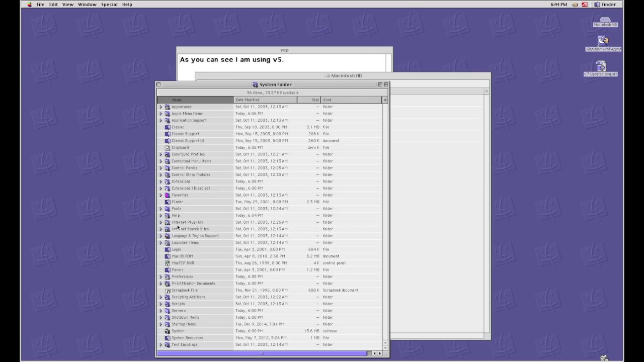Expand the Scripting Additions folder triangle
The width and height of the screenshot is (644, 362).
pos(161,297)
